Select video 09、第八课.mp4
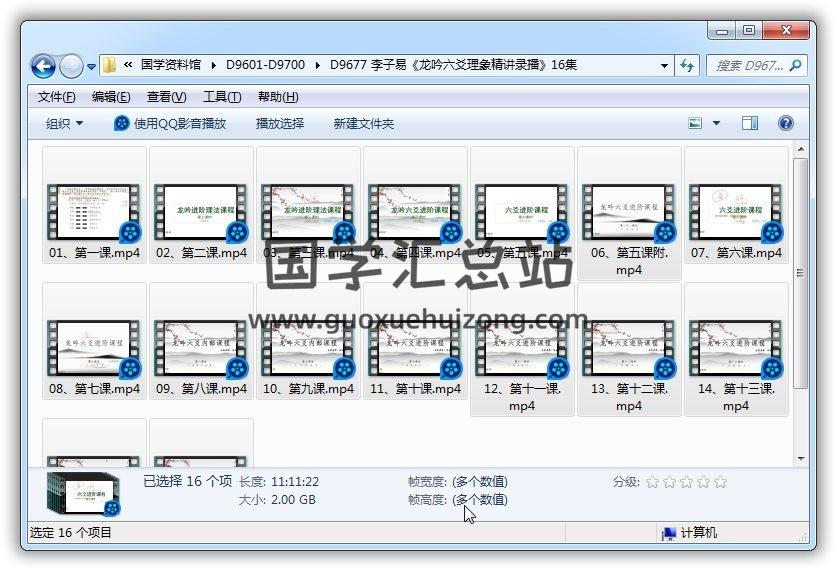This screenshot has height=571, width=837. [x=201, y=342]
